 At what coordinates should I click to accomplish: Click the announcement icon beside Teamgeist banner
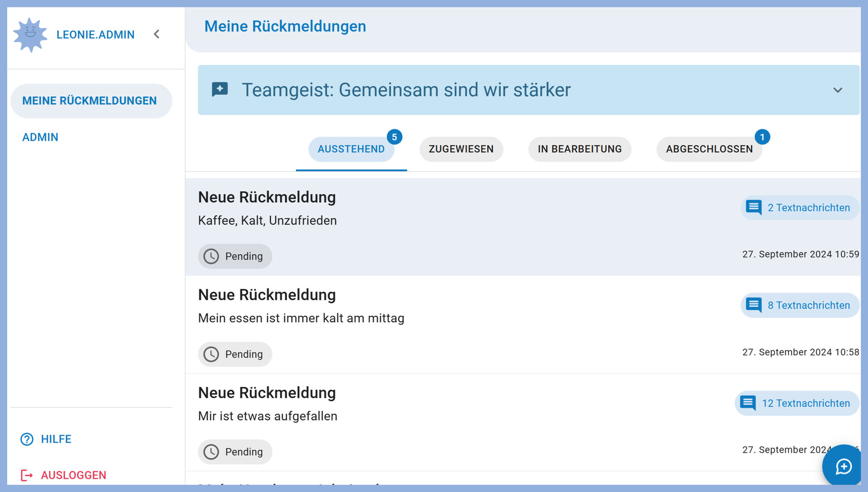[220, 90]
